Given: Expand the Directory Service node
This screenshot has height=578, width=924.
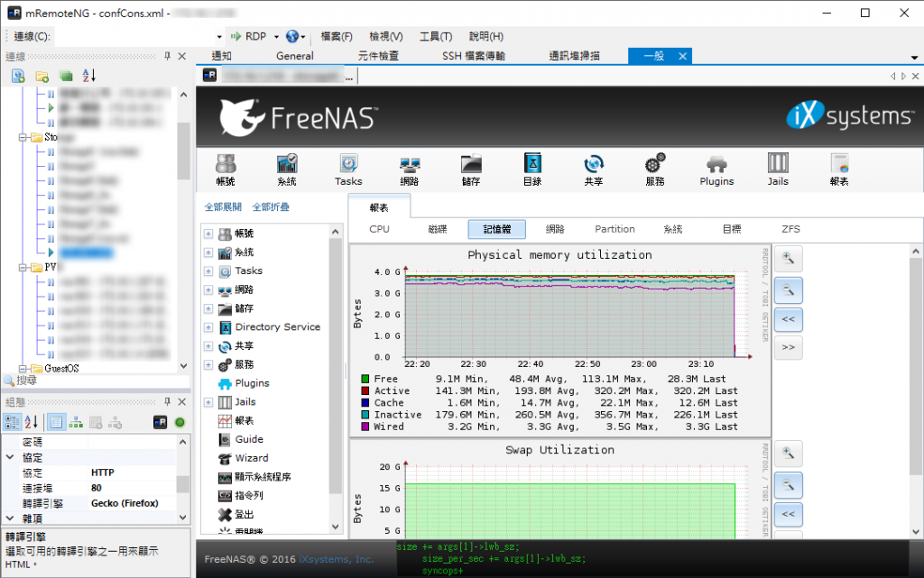Looking at the screenshot, I should click(208, 327).
